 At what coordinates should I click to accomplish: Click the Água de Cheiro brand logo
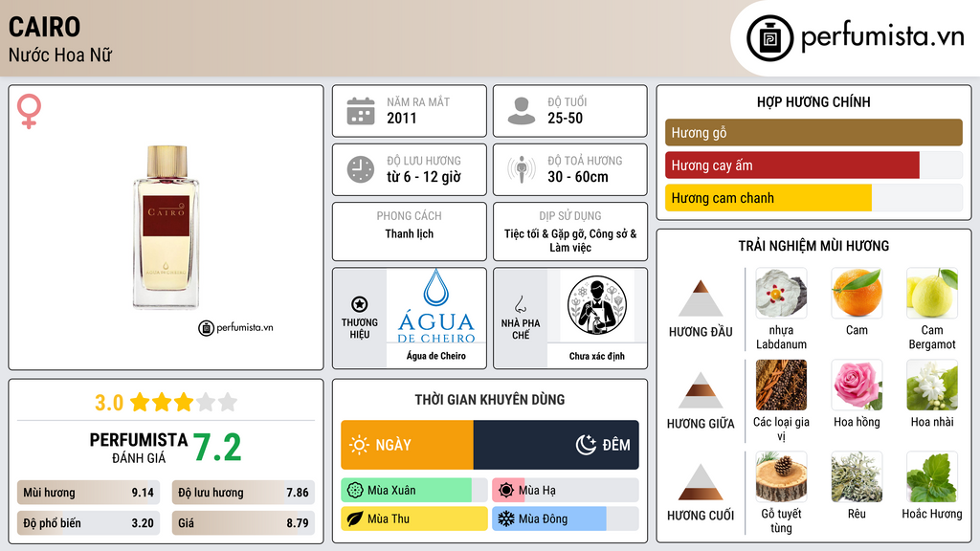(x=436, y=306)
